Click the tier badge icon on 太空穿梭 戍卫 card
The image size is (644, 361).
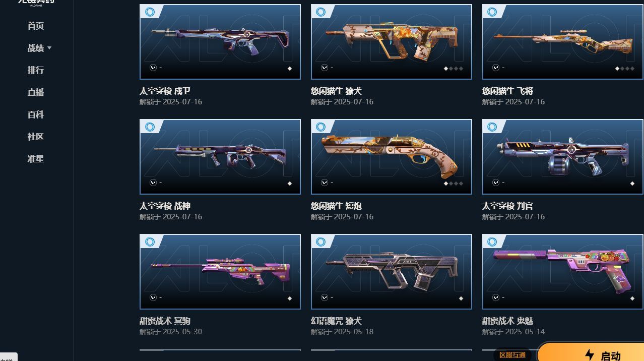coord(150,12)
